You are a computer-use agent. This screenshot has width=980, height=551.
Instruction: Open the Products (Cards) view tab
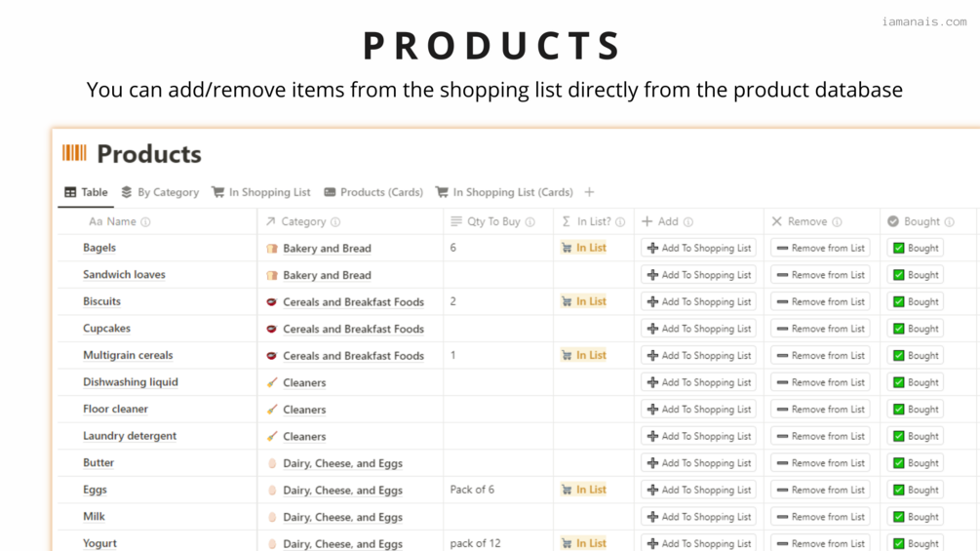[372, 192]
